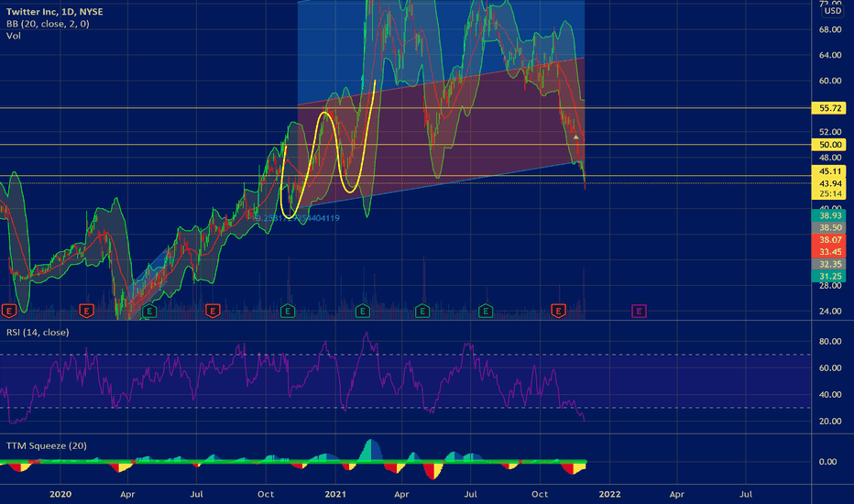Click the 28.00 price axis label
This screenshot has height=504, width=854.
point(830,286)
